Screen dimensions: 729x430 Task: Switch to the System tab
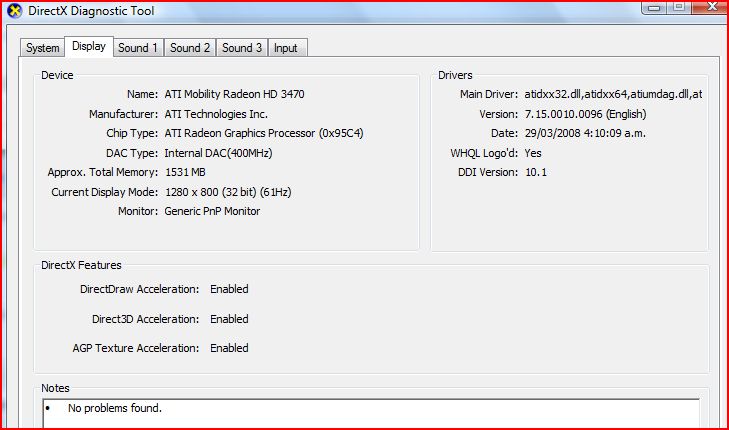[x=42, y=48]
